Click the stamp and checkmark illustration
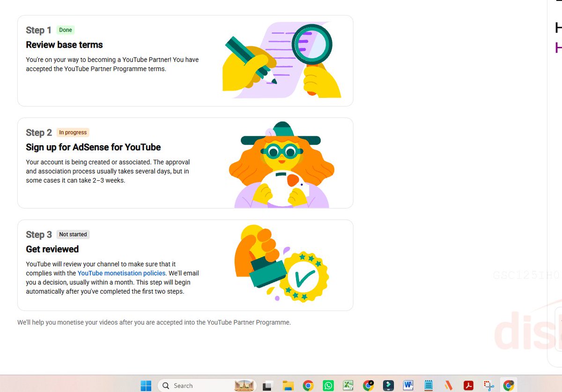Viewport: 562px width, 392px height. 281,263
